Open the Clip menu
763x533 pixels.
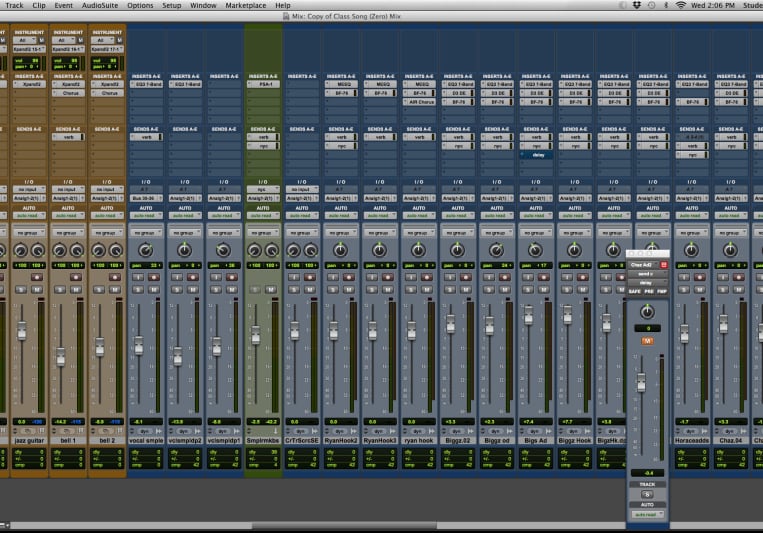tap(39, 5)
